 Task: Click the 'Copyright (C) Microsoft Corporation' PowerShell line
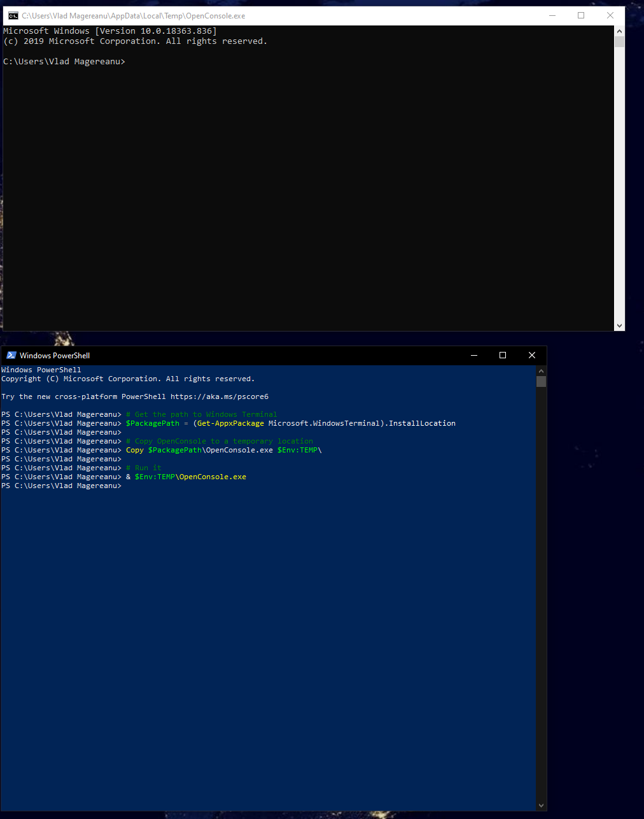tap(128, 379)
